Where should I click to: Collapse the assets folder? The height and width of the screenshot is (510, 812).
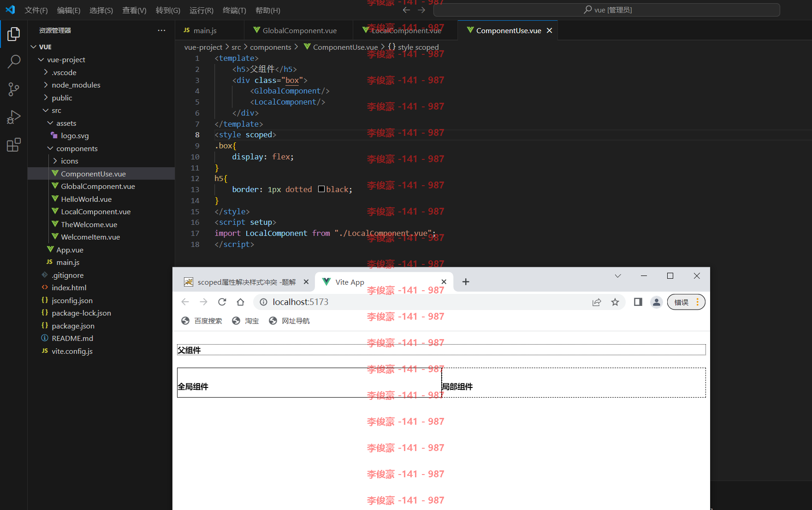(50, 123)
